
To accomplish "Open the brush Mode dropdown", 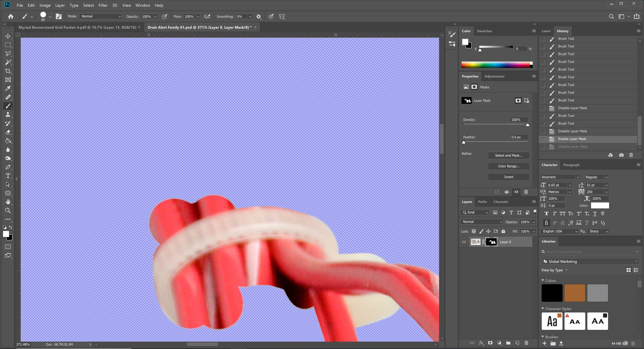I will tap(100, 16).
